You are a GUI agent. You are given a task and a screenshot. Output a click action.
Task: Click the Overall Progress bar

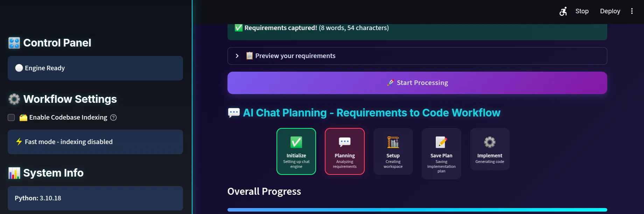417,210
